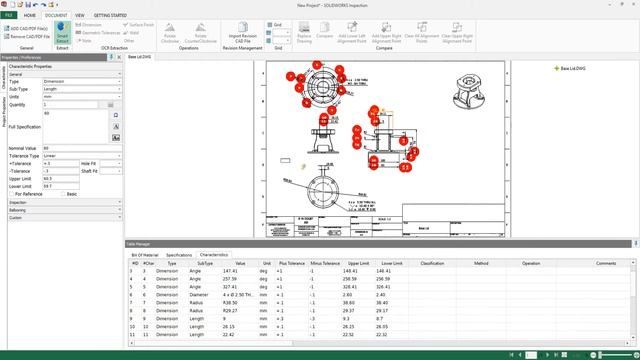Click the New document icon in title bar
Image resolution: width=640 pixels, height=360 pixels.
[12, 5]
